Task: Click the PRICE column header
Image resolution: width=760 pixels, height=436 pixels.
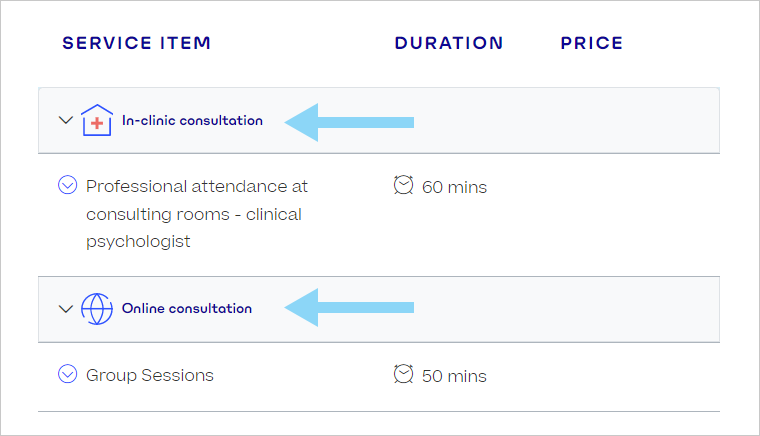Action: (592, 43)
